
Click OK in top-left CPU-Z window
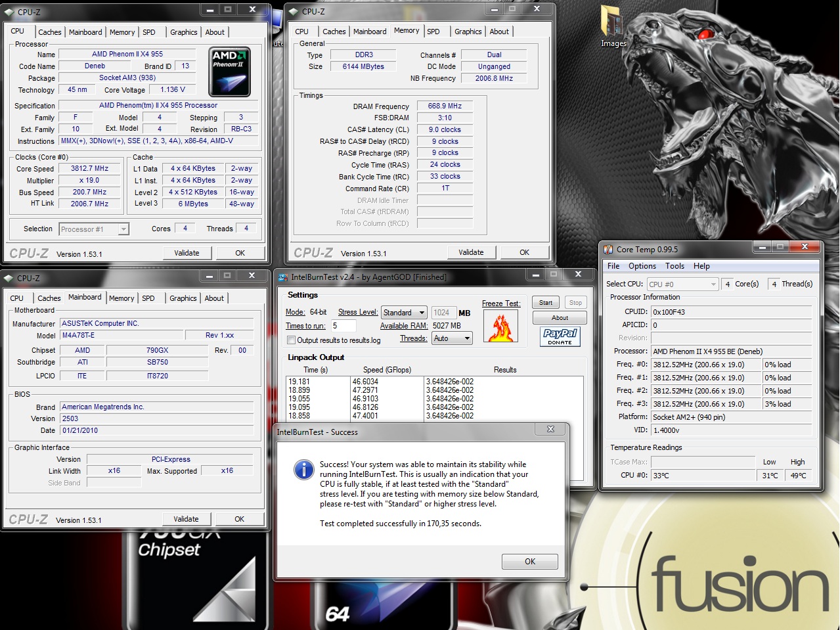(x=240, y=253)
